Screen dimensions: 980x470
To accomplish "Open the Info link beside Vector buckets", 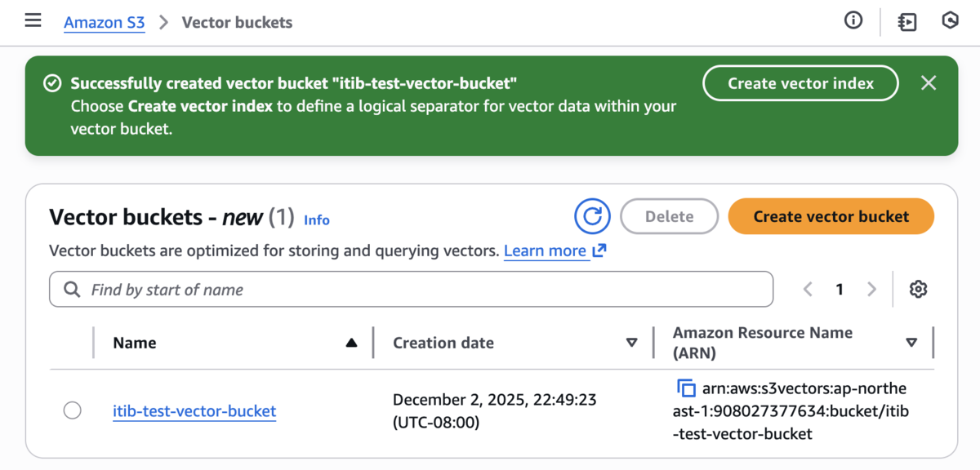I will 317,219.
